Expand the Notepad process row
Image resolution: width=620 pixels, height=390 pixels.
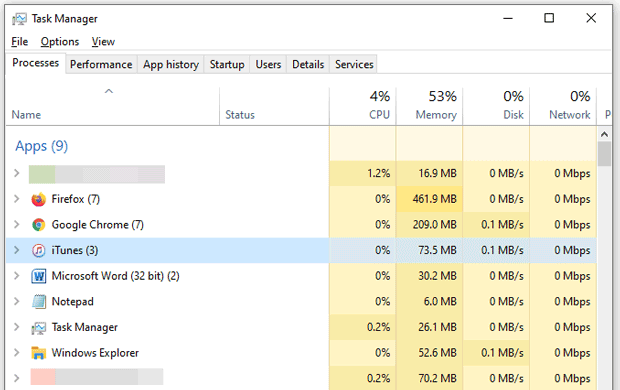(x=16, y=301)
